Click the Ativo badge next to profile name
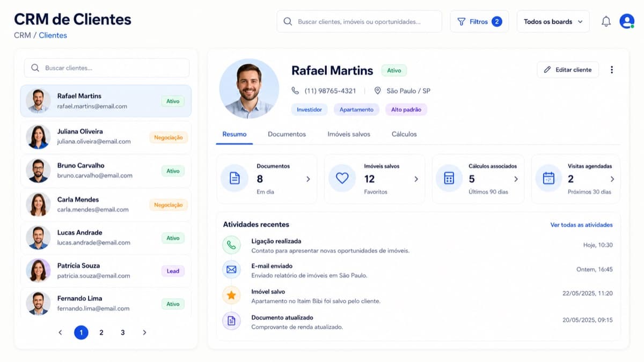This screenshot has height=362, width=644. click(394, 70)
